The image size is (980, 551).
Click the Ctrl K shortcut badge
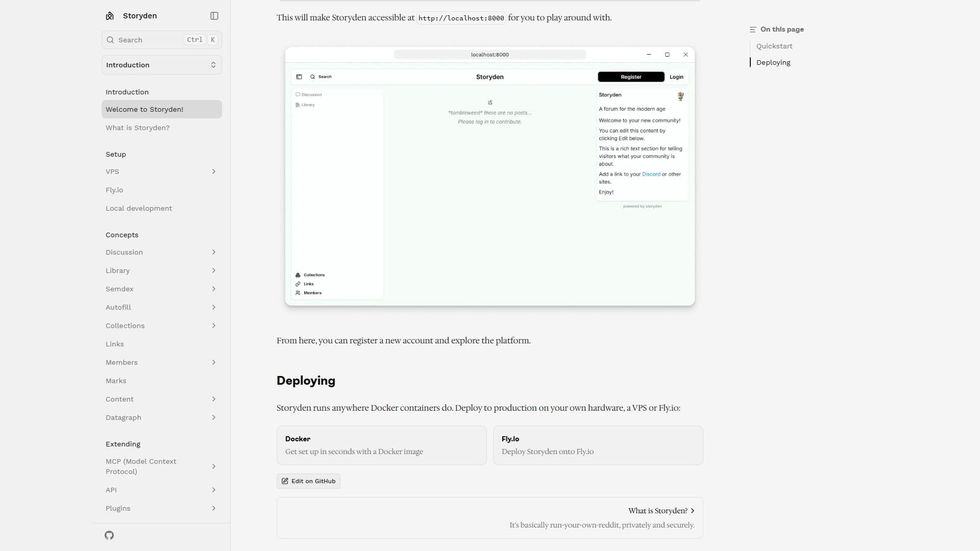coord(201,40)
